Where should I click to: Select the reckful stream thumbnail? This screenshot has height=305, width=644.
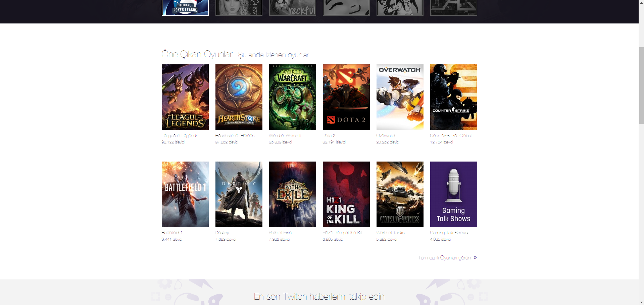tap(292, 7)
